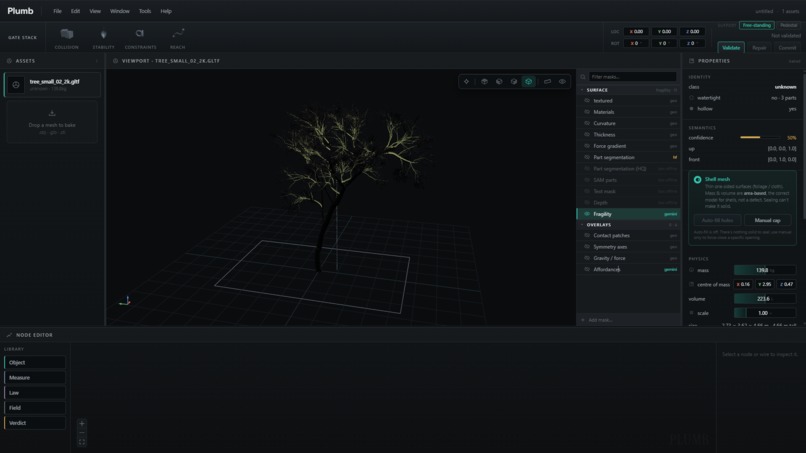Click the Shell mesh circular icon
Viewport: 806px width, 453px height.
tap(698, 179)
